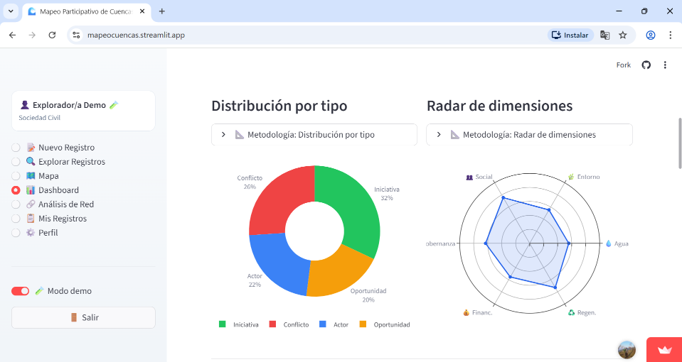
Task: Click the browser forward arrow
Action: pyautogui.click(x=32, y=35)
